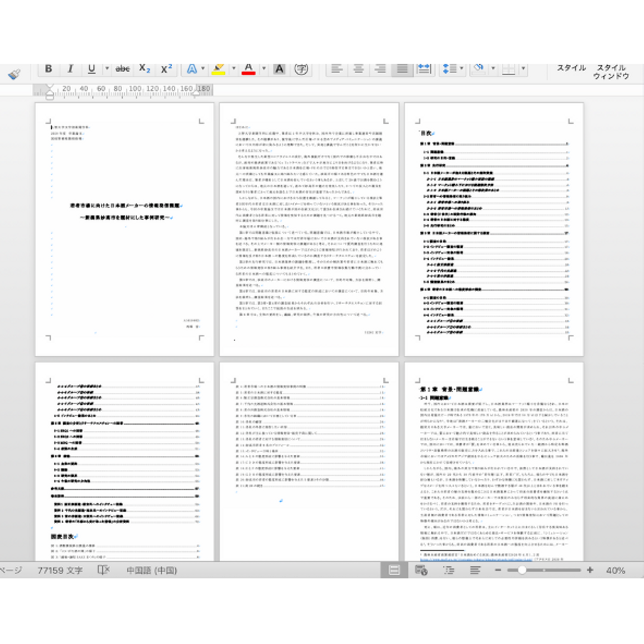Expand the highlight color dropdown arrow

tap(233, 69)
